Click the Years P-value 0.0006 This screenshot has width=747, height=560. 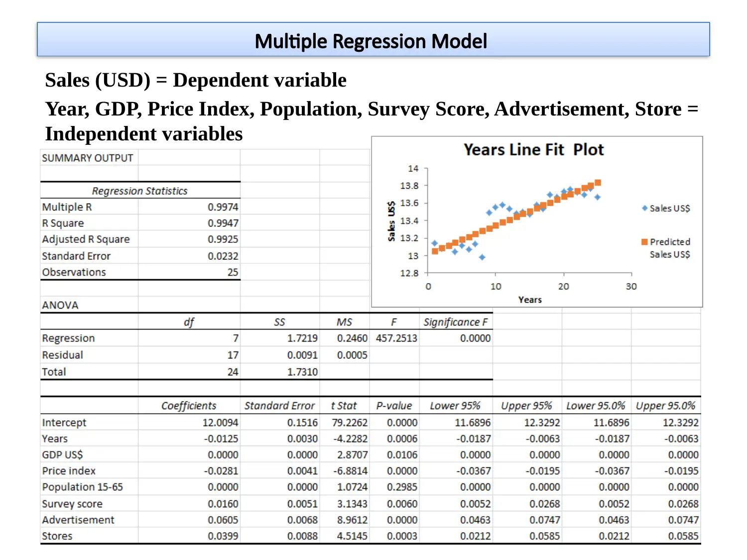[x=402, y=439]
